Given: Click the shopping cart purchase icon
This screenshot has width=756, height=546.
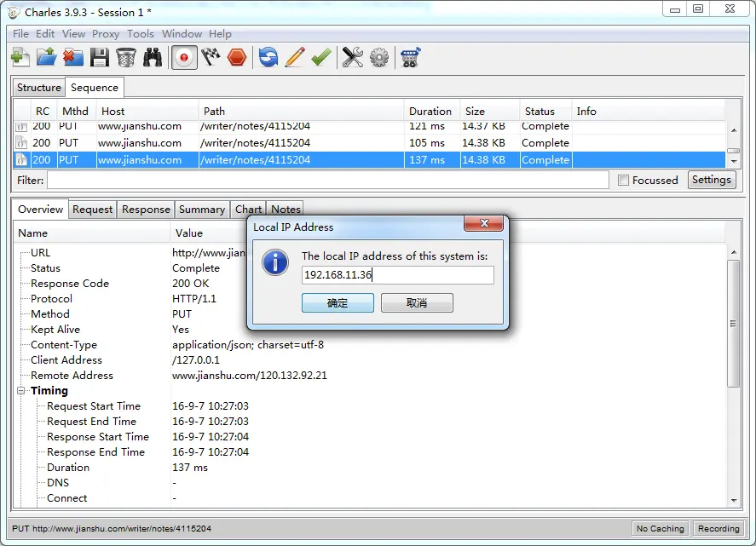Looking at the screenshot, I should [x=410, y=57].
